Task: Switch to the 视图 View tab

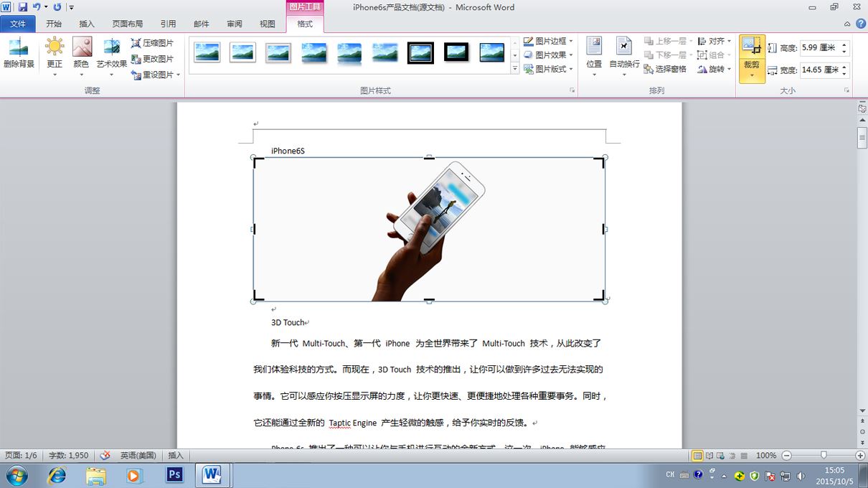Action: (268, 24)
